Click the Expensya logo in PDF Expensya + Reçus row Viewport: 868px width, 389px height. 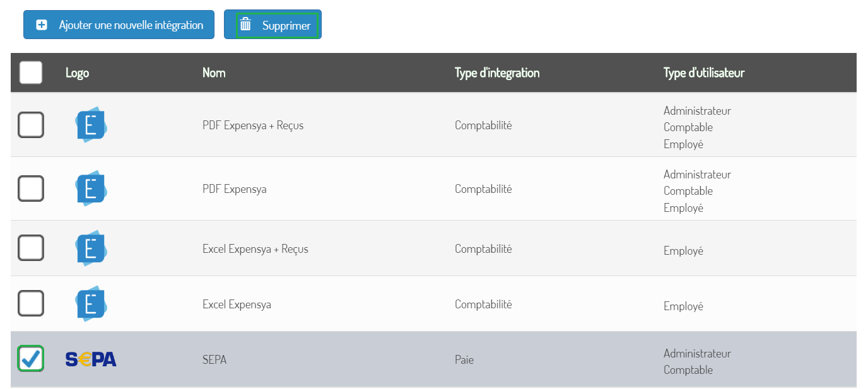[x=91, y=125]
